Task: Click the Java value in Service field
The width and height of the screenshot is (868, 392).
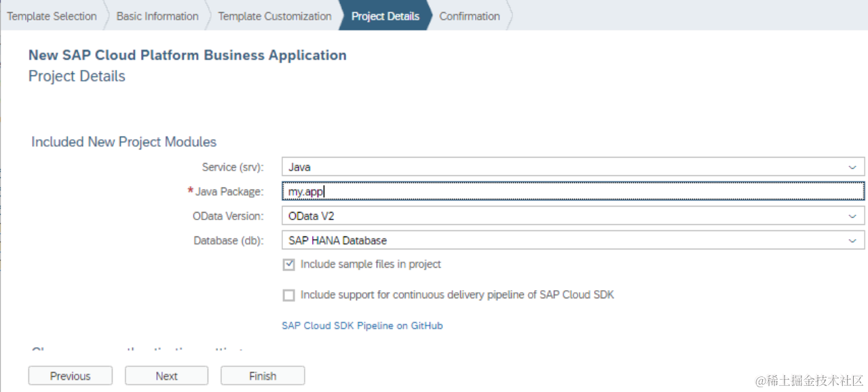Action: tap(300, 166)
